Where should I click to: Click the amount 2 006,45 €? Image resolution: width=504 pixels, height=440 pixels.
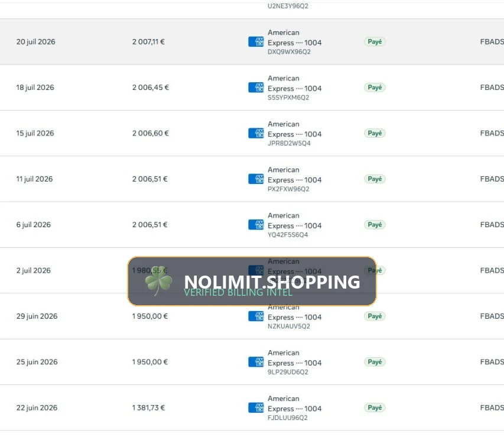coord(151,88)
